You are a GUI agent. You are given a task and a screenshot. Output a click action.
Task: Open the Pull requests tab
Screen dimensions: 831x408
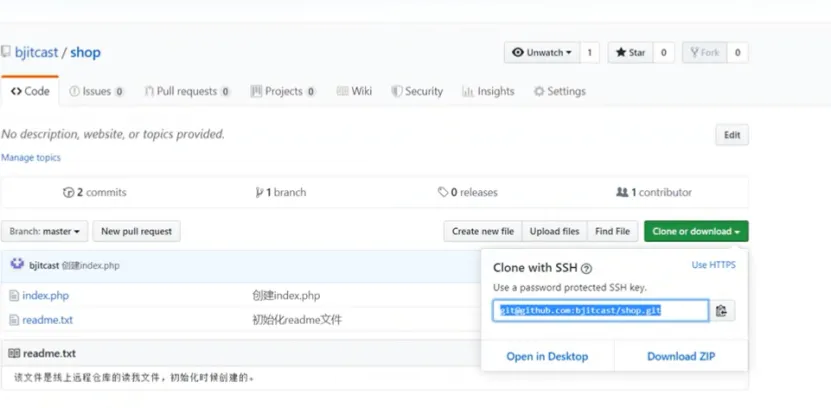pyautogui.click(x=187, y=91)
